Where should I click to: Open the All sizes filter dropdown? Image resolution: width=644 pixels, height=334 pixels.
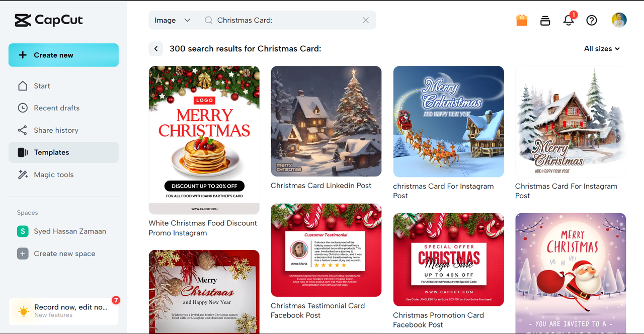[x=602, y=49]
